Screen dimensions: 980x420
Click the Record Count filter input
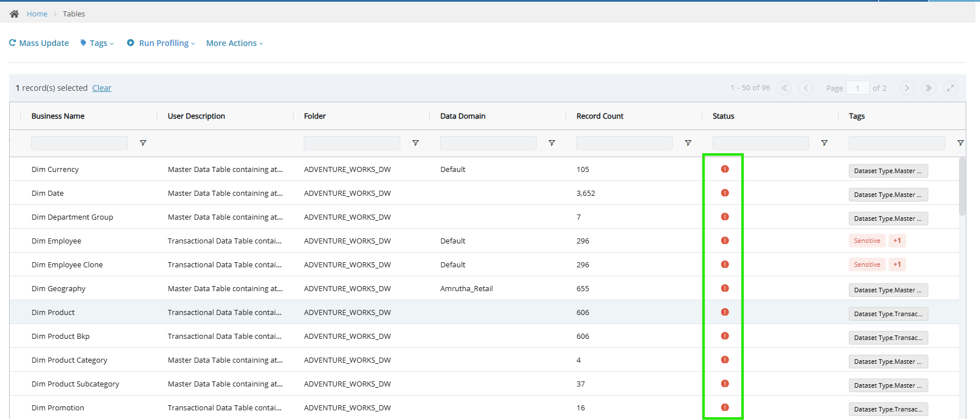pos(625,143)
